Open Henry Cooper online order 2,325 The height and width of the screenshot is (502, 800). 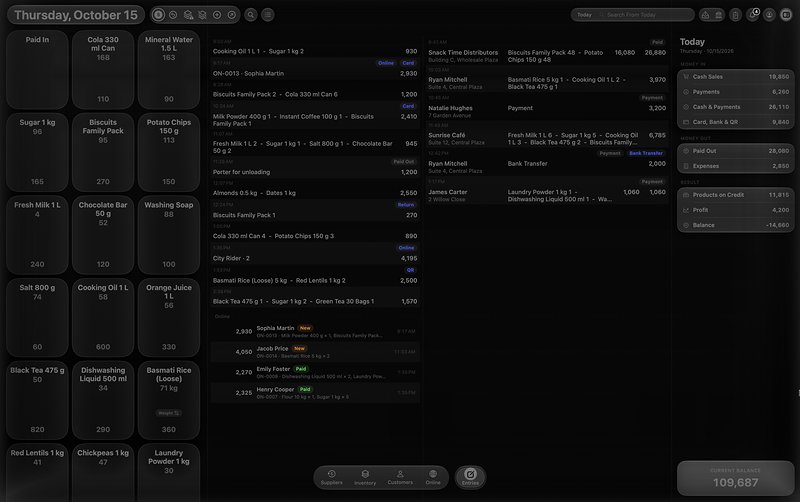pos(315,392)
